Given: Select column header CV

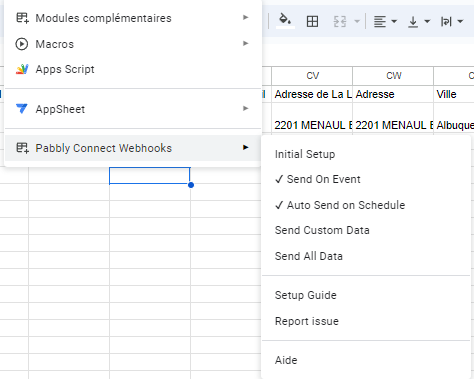Looking at the screenshot, I should pyautogui.click(x=312, y=76).
